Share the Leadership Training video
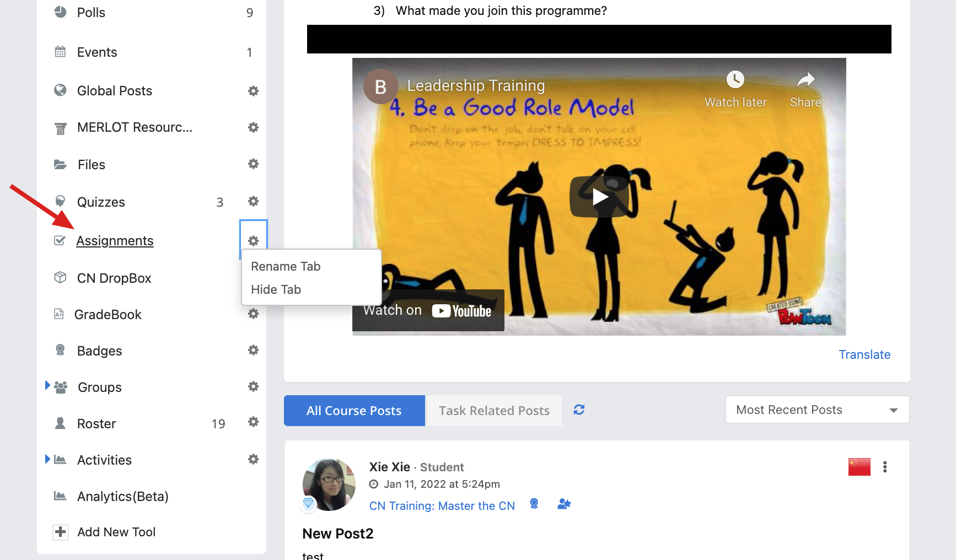 (805, 89)
